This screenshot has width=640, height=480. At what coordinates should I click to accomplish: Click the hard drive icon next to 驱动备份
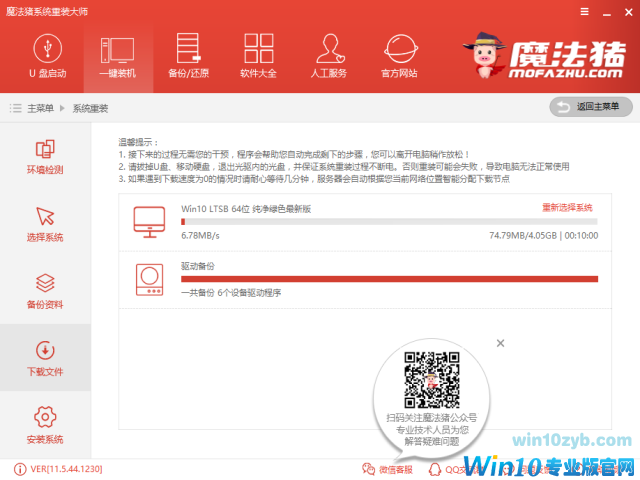[x=149, y=280]
